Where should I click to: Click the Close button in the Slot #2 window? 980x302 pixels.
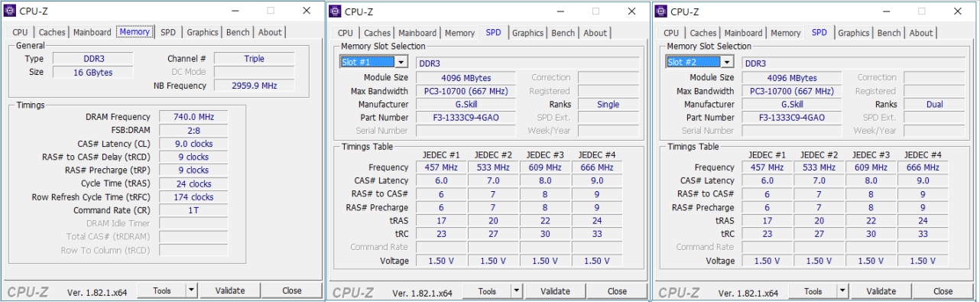pyautogui.click(x=943, y=291)
